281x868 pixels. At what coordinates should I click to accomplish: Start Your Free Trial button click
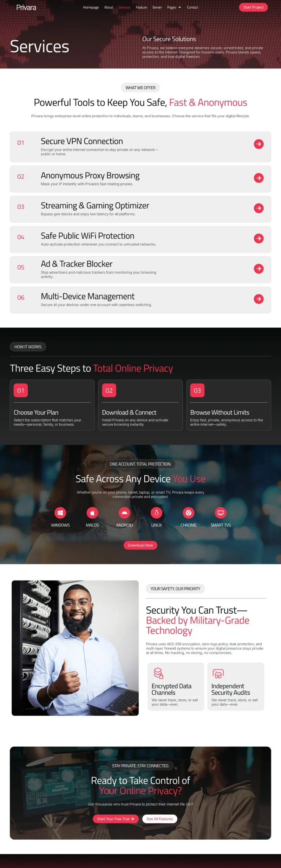[x=116, y=819]
